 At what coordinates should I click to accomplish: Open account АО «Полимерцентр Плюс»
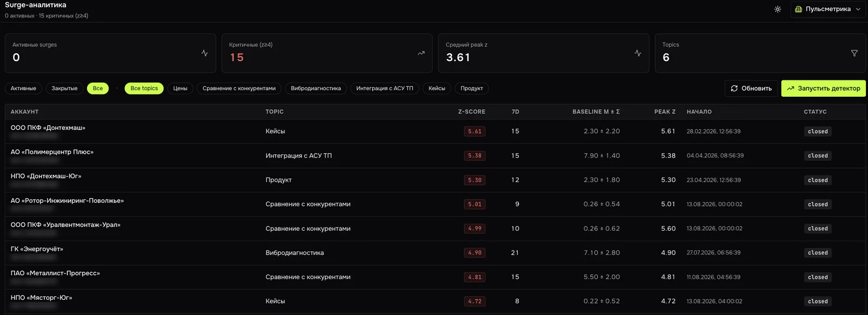[x=52, y=152]
